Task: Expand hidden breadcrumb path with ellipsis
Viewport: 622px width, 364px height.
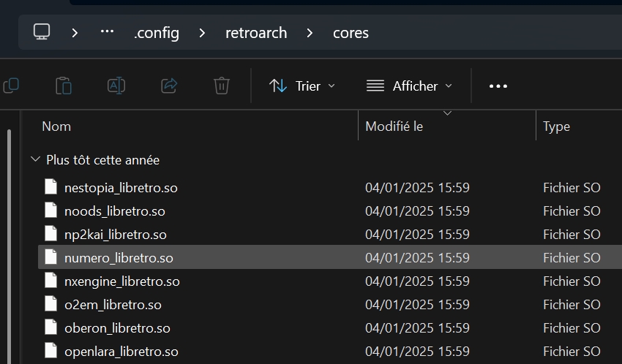Action: point(107,31)
